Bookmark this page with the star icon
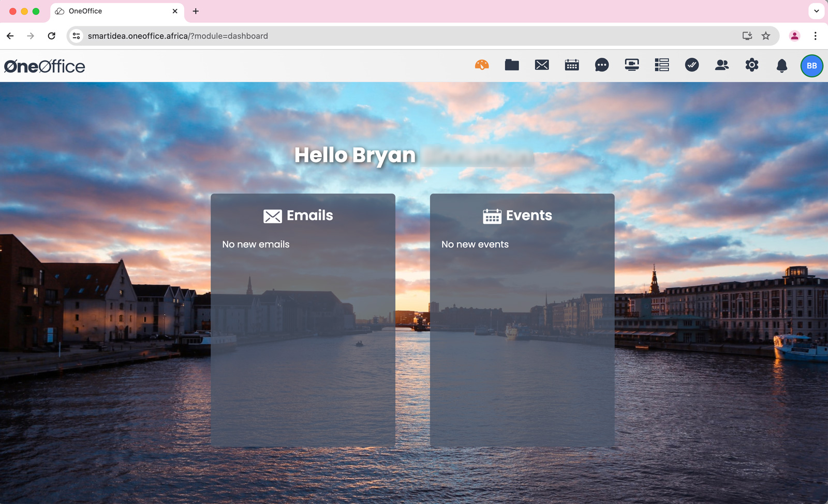Viewport: 828px width, 504px height. (766, 36)
